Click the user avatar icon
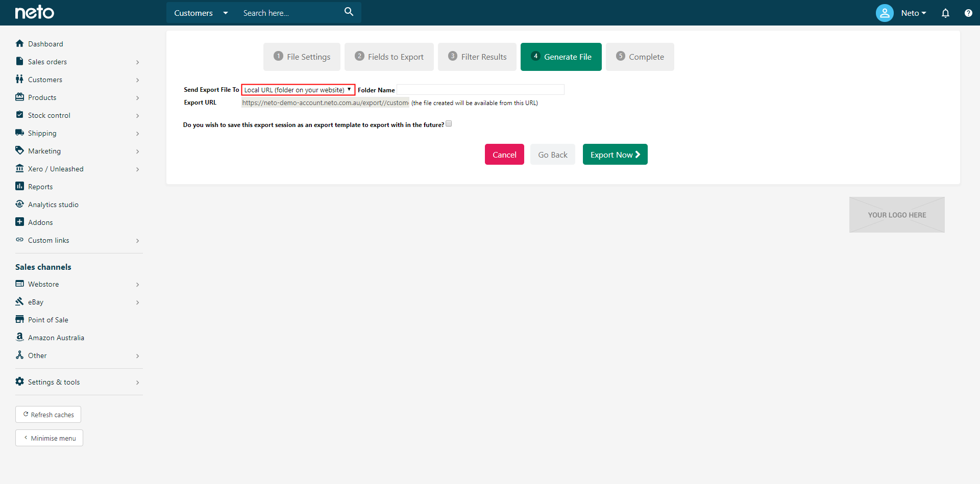The image size is (980, 484). pos(885,13)
